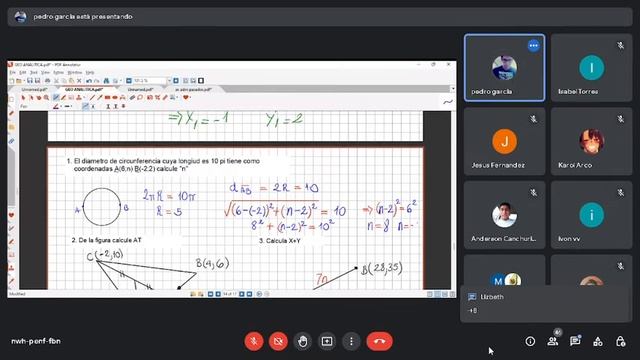
Task: Click undo arrow in toolbar
Action: tap(89, 81)
